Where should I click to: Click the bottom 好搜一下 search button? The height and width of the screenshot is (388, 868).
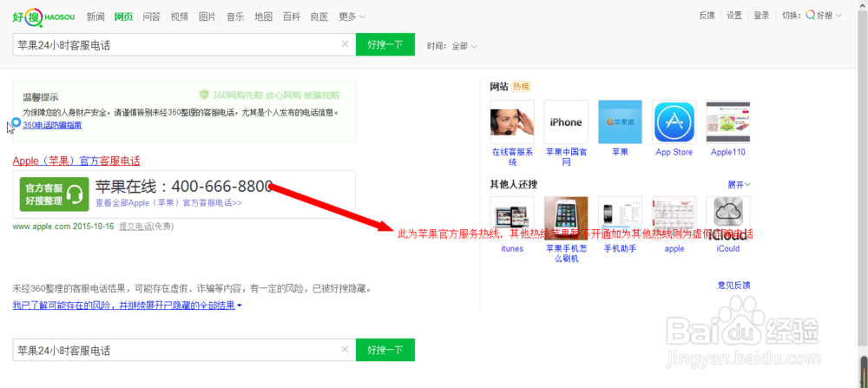[385, 350]
